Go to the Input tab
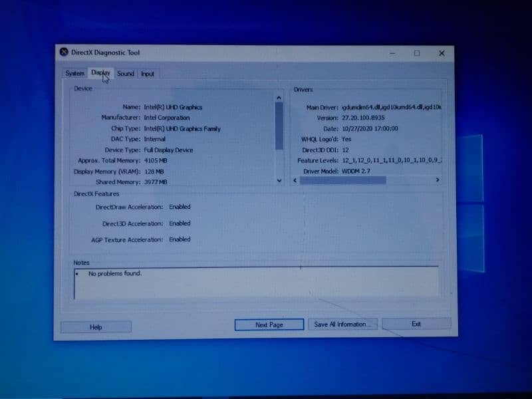Screen dimensions: 532x399 [x=148, y=74]
